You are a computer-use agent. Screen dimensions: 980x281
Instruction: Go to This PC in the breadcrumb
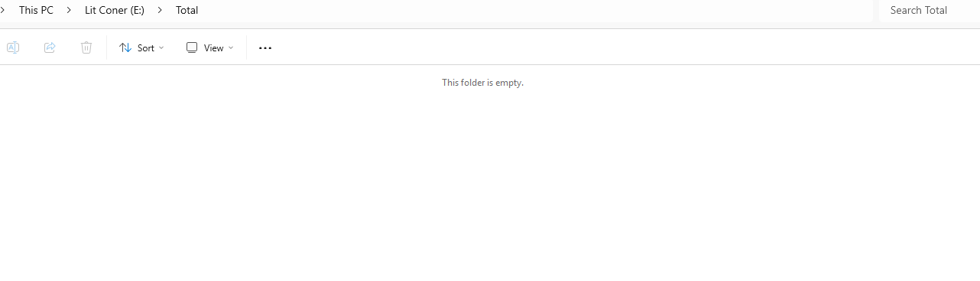tap(36, 10)
